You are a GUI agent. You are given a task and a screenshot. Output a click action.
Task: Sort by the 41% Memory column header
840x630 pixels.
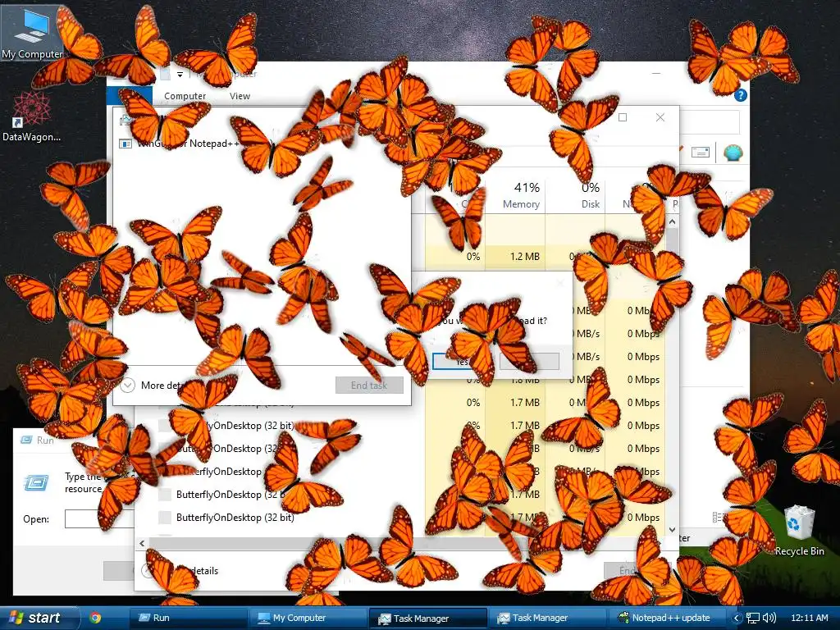pos(515,195)
